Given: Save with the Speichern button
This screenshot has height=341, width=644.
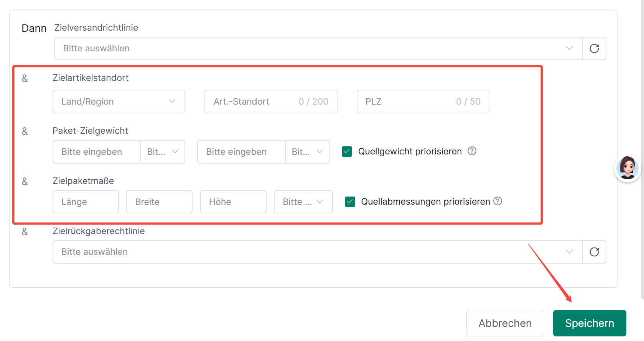Looking at the screenshot, I should pos(590,323).
